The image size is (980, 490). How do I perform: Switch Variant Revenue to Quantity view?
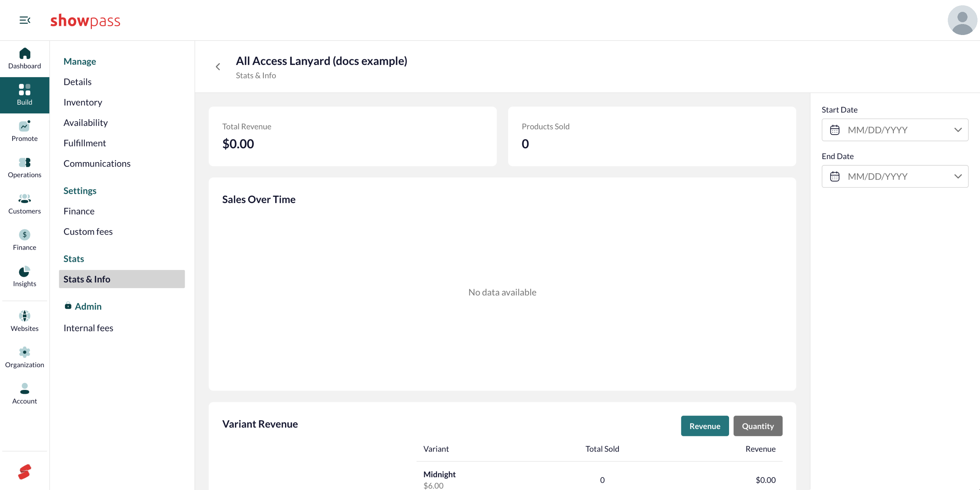(758, 426)
